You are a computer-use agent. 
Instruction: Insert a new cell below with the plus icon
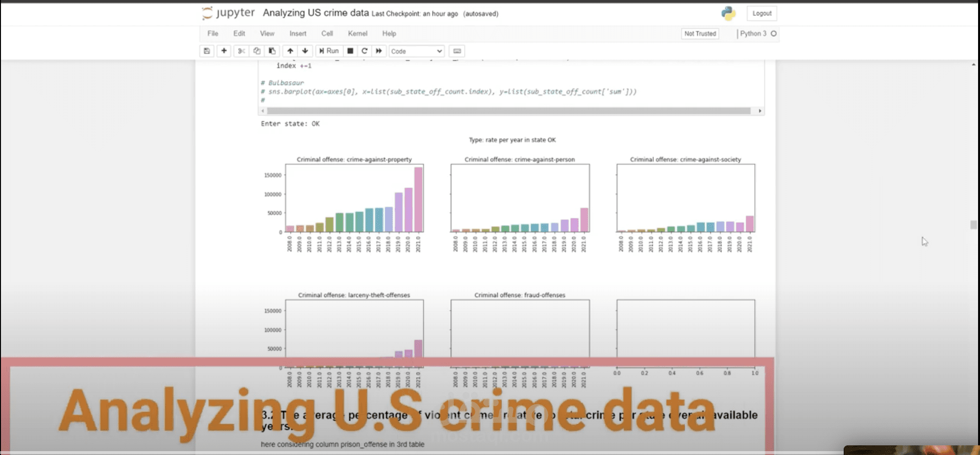[x=224, y=51]
